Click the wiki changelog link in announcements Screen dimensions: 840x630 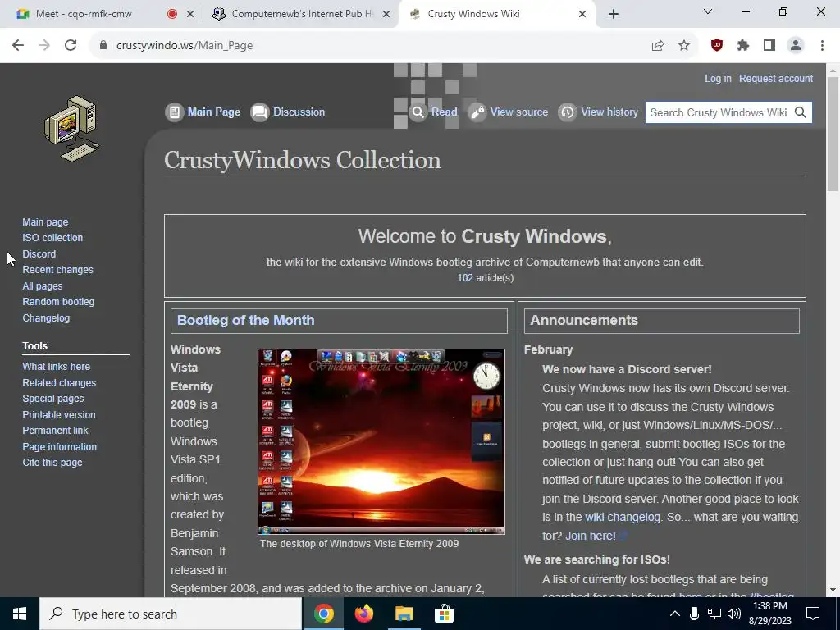click(x=623, y=517)
